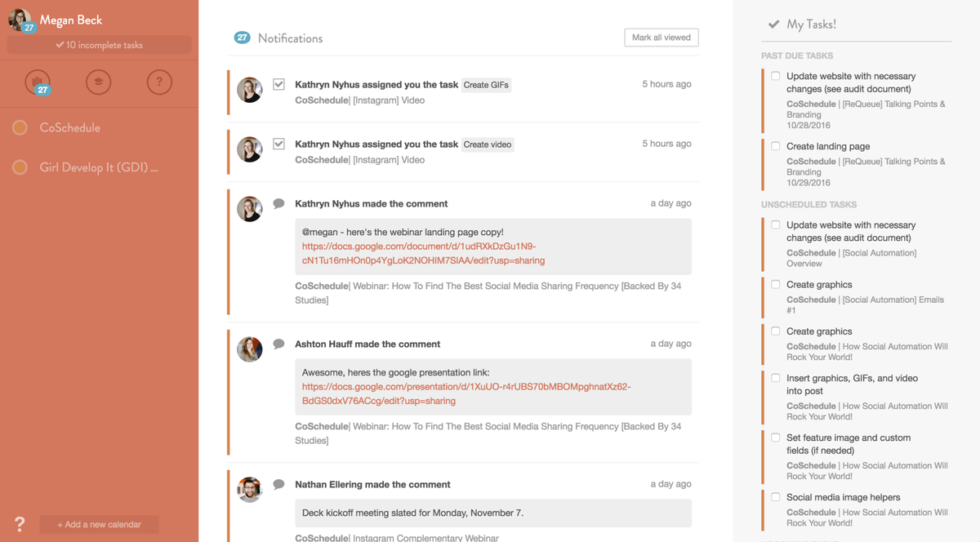Check Set feature image and custom fields task
The width and height of the screenshot is (980, 542).
pos(776,438)
